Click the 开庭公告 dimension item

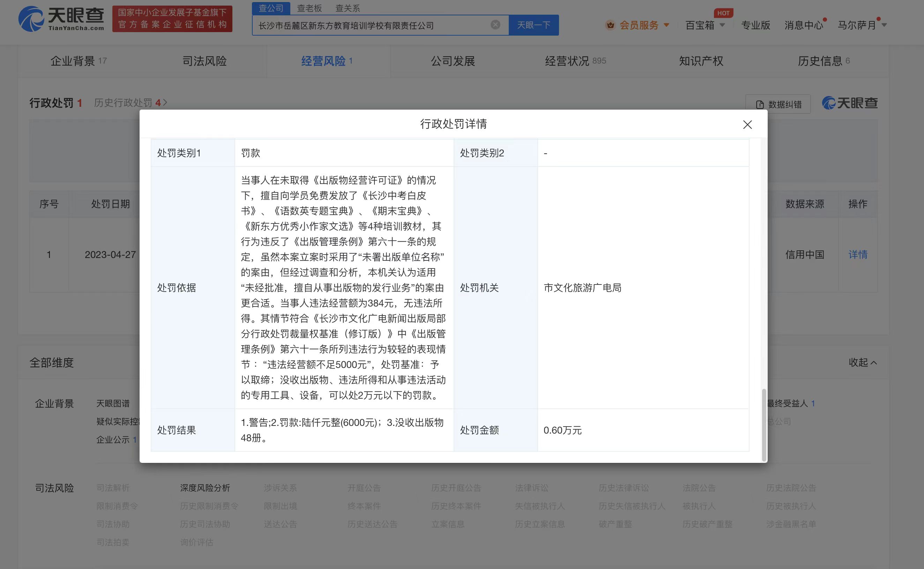coord(364,488)
